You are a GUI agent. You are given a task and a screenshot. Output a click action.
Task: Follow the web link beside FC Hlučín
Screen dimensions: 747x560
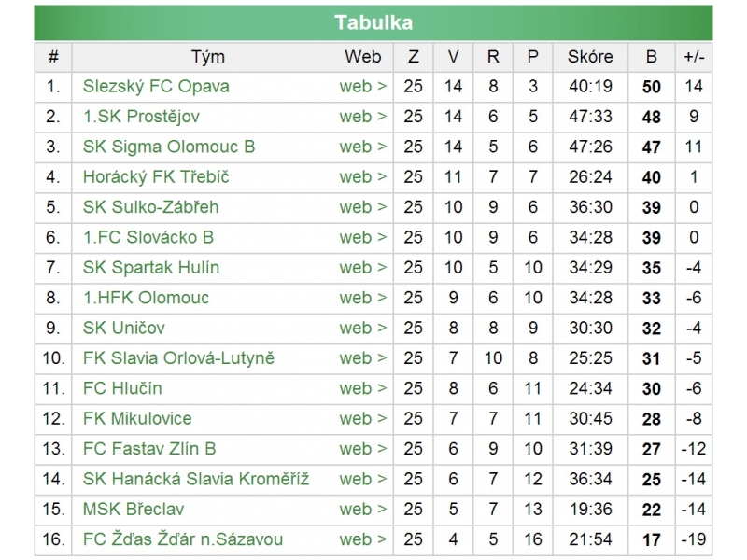362,388
